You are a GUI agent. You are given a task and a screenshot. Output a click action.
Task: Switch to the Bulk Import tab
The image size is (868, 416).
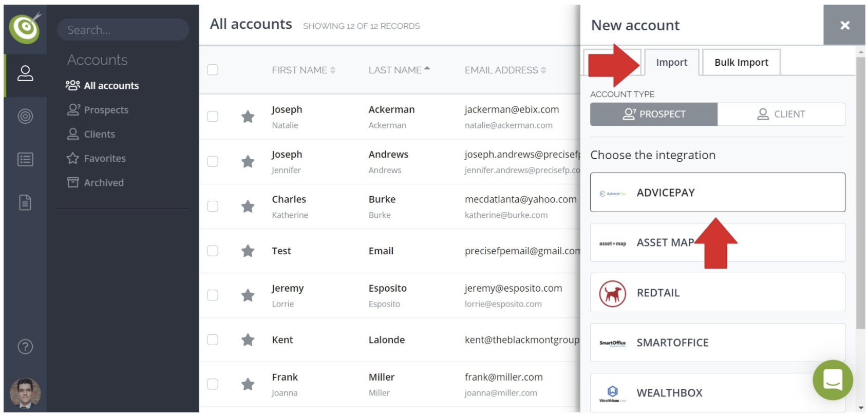tap(741, 62)
